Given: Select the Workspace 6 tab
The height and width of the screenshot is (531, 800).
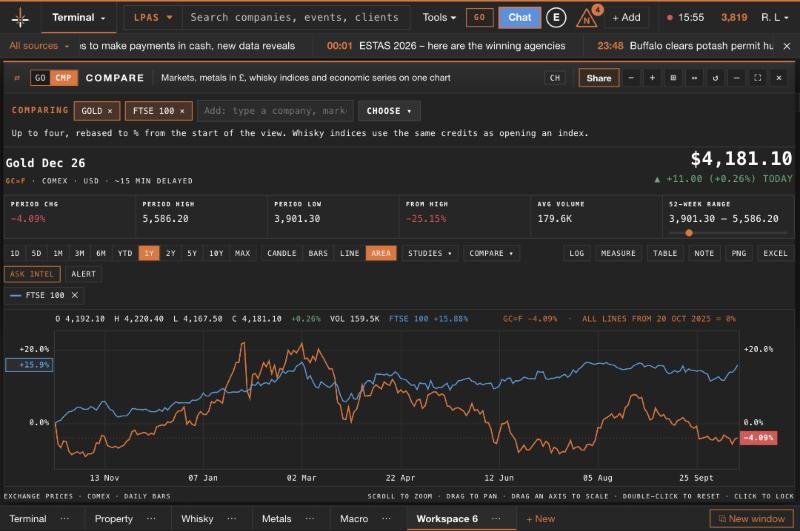Looking at the screenshot, I should (447, 518).
